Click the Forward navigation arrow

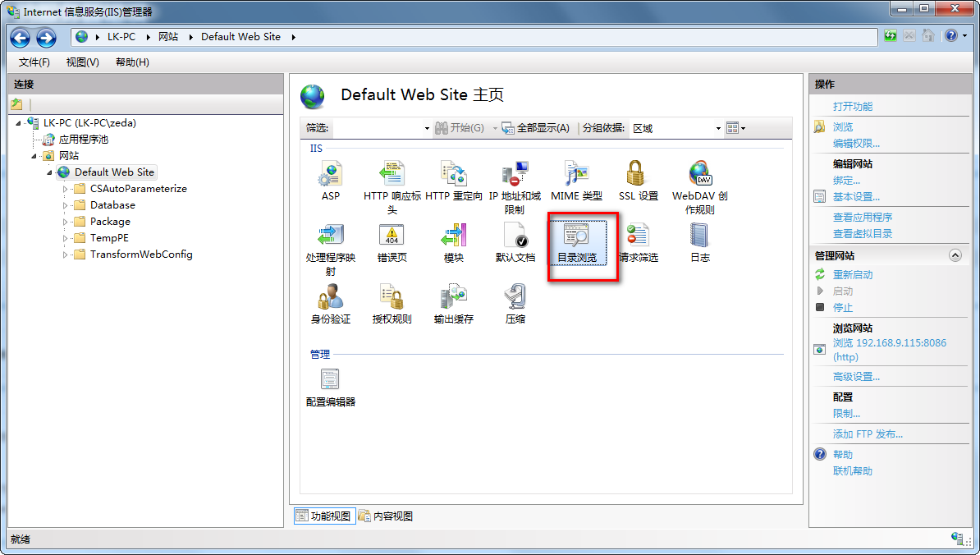(46, 38)
